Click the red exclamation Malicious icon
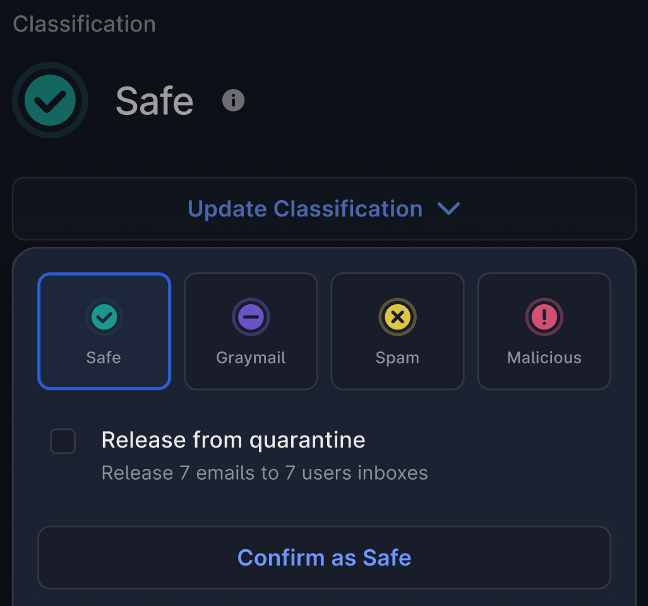 [x=544, y=317]
